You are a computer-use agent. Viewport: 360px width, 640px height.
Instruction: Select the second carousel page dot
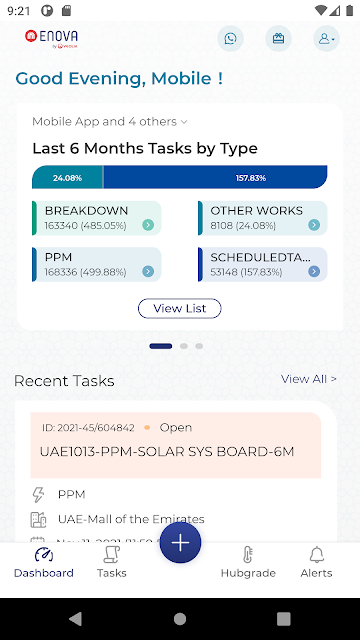pyautogui.click(x=184, y=346)
